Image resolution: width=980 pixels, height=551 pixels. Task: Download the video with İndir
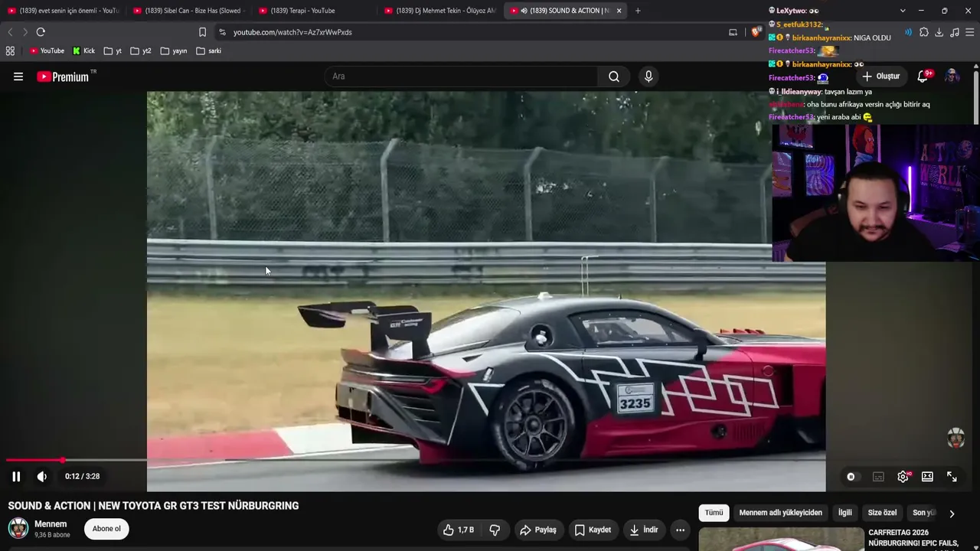click(644, 530)
